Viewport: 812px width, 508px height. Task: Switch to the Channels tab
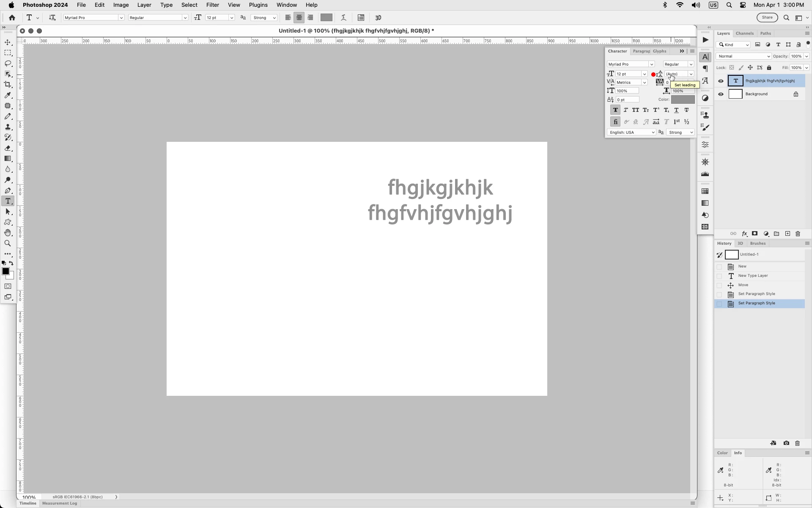744,33
